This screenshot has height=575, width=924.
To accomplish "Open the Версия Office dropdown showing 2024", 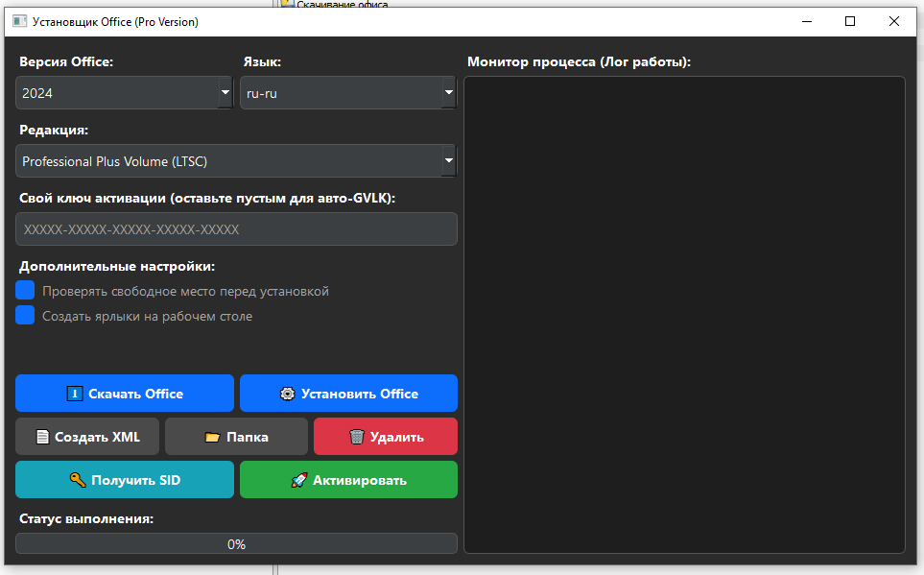I will click(x=124, y=92).
